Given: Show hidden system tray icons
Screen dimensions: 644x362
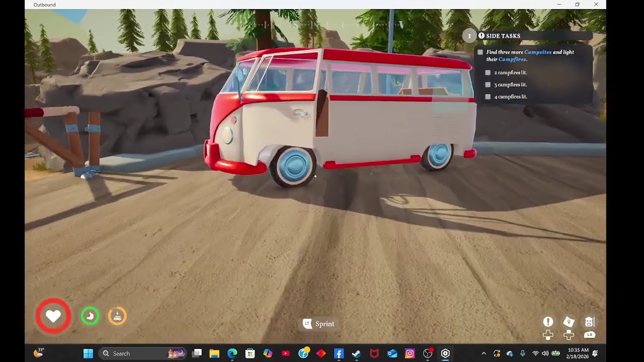Looking at the screenshot, I should [484, 353].
